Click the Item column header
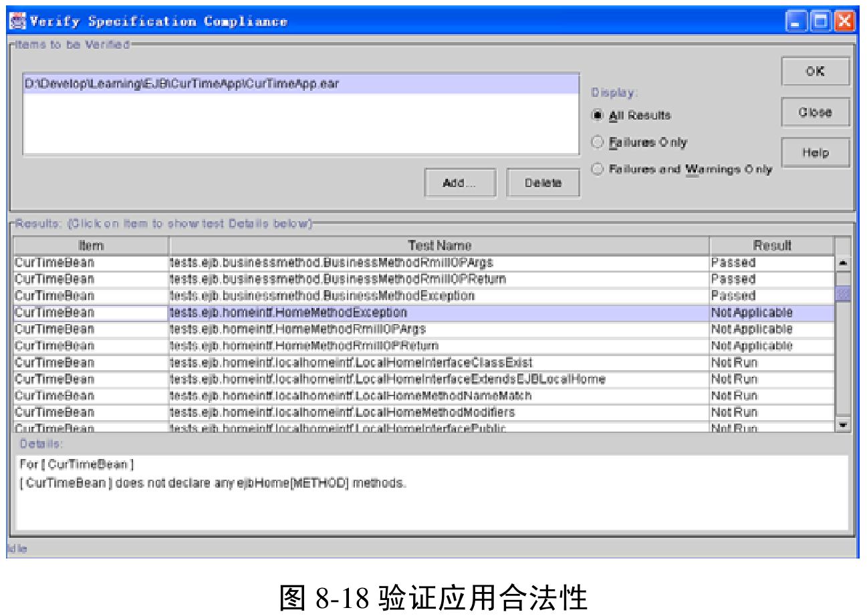This screenshot has height=616, width=867. pos(91,245)
